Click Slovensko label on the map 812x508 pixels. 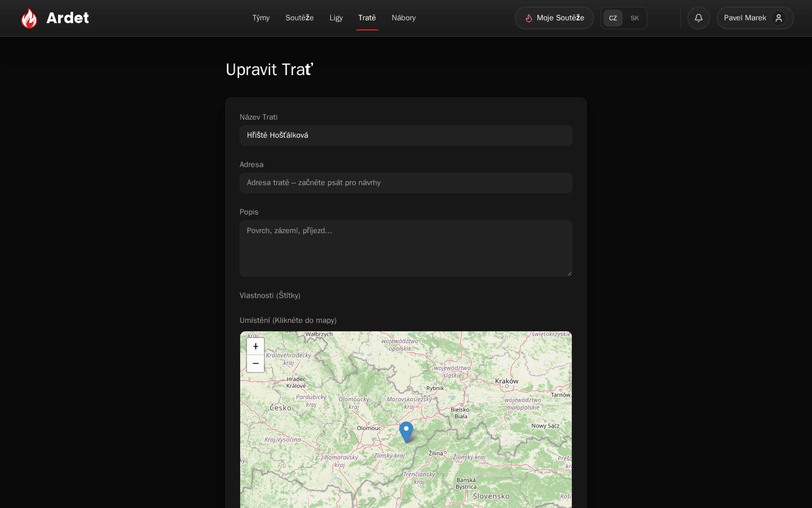491,496
